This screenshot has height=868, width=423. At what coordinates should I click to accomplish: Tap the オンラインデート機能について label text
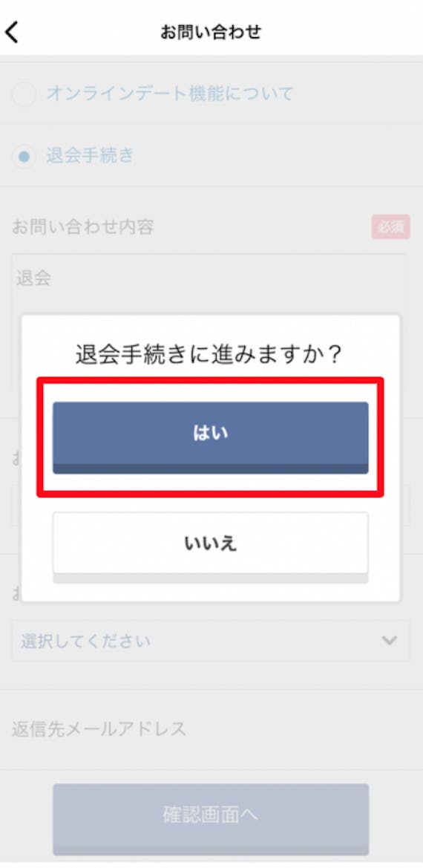point(170,94)
